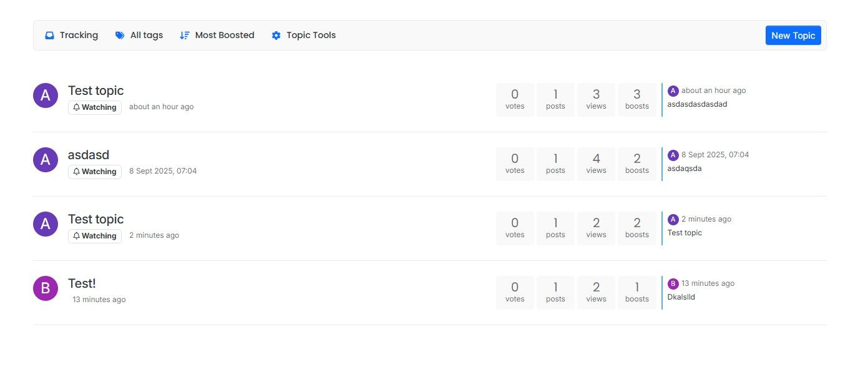Toggle Watching on topic from an hour ago
Image resolution: width=868 pixels, height=367 pixels.
tap(95, 107)
